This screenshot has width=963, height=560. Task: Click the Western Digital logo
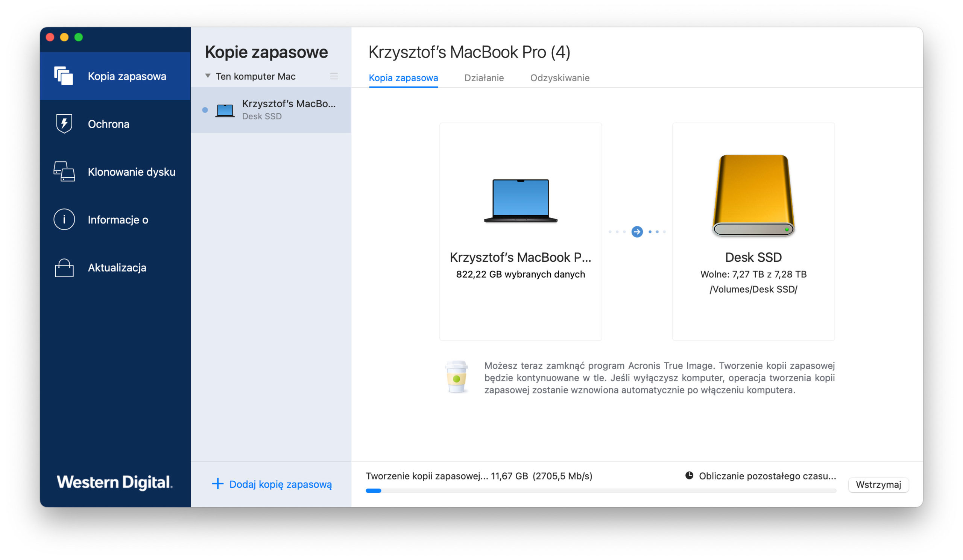[115, 482]
